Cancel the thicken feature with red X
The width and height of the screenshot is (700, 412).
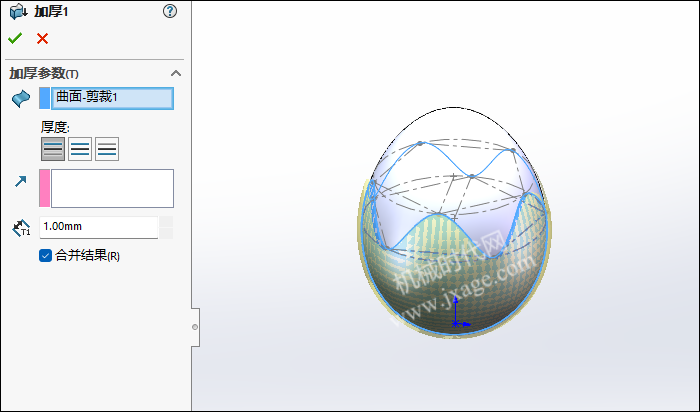point(42,39)
